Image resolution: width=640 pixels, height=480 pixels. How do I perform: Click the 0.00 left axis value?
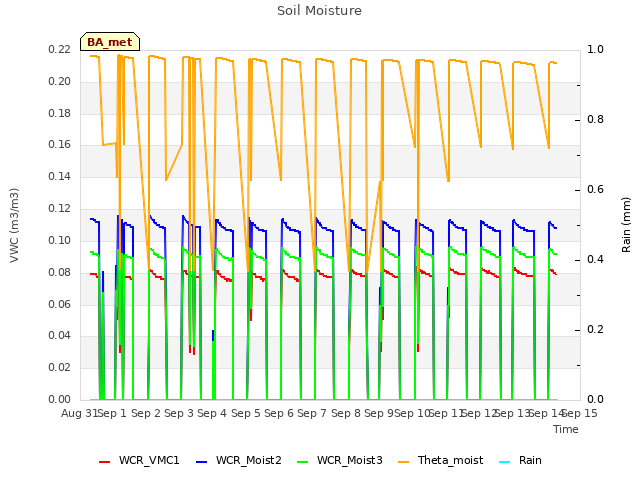(x=60, y=399)
